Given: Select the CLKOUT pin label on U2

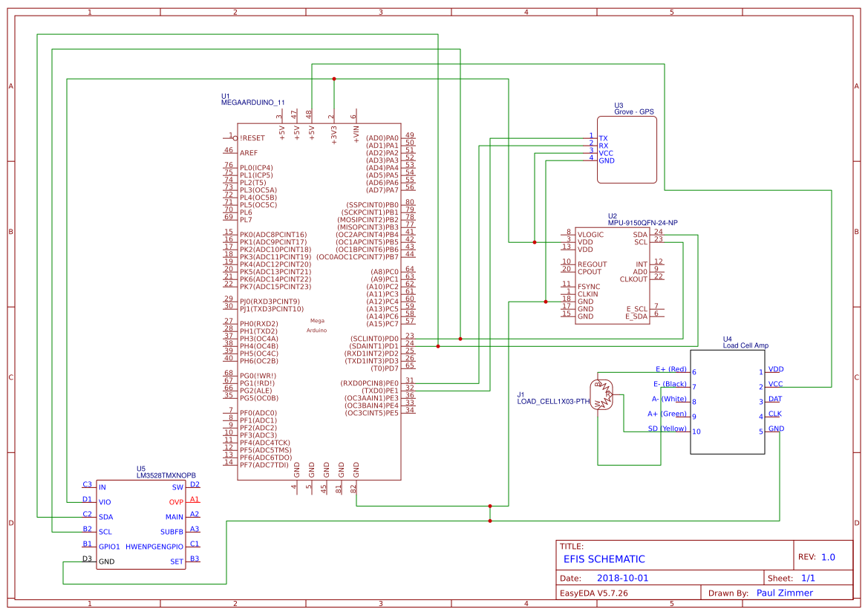Looking at the screenshot, I should (635, 278).
